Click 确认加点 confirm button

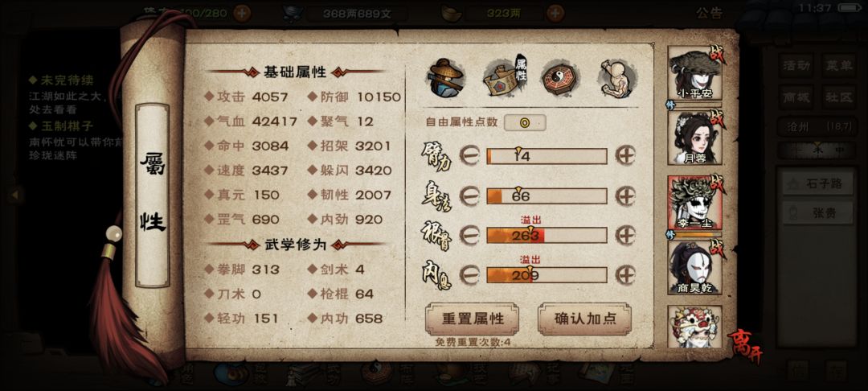(x=584, y=319)
